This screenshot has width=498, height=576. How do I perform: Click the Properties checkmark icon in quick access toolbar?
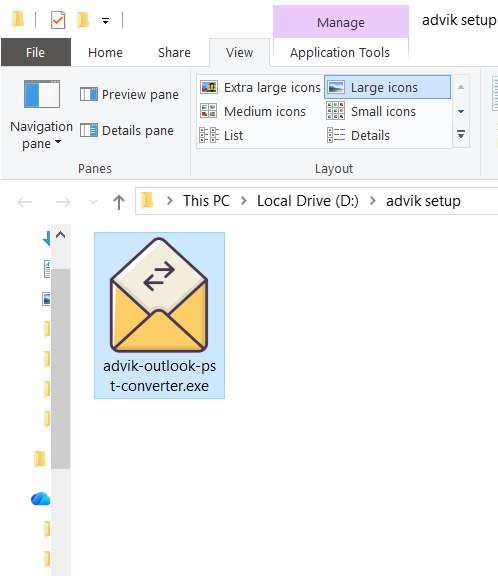point(58,20)
